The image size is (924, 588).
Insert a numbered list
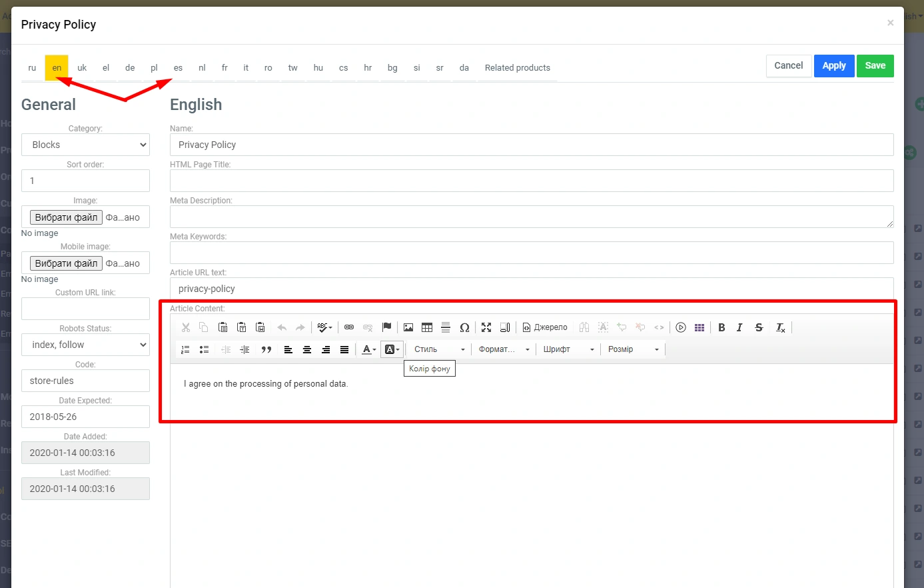tap(186, 349)
